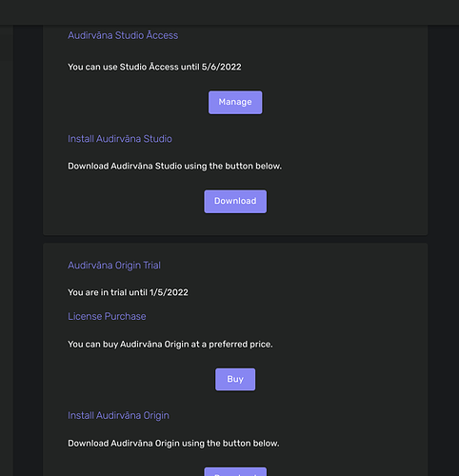Viewport: 459px width, 476px height.
Task: Click the dark top header bar
Action: (x=229, y=12)
